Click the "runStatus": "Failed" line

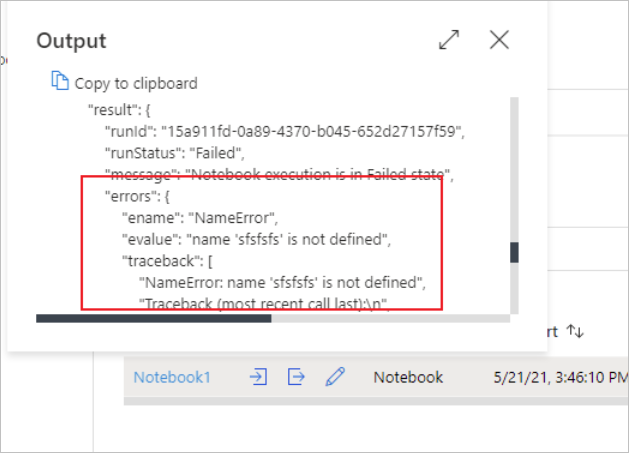click(175, 153)
